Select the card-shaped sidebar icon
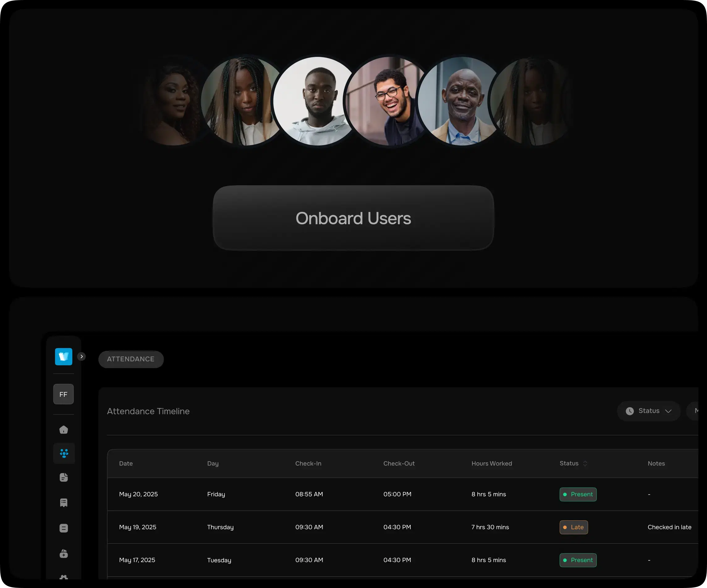Image resolution: width=707 pixels, height=588 pixels. [x=64, y=528]
